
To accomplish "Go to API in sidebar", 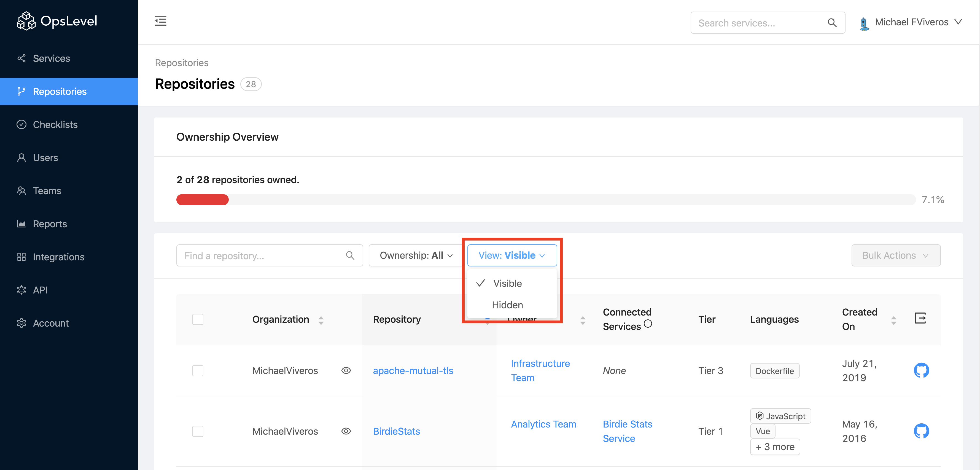I will 69,290.
